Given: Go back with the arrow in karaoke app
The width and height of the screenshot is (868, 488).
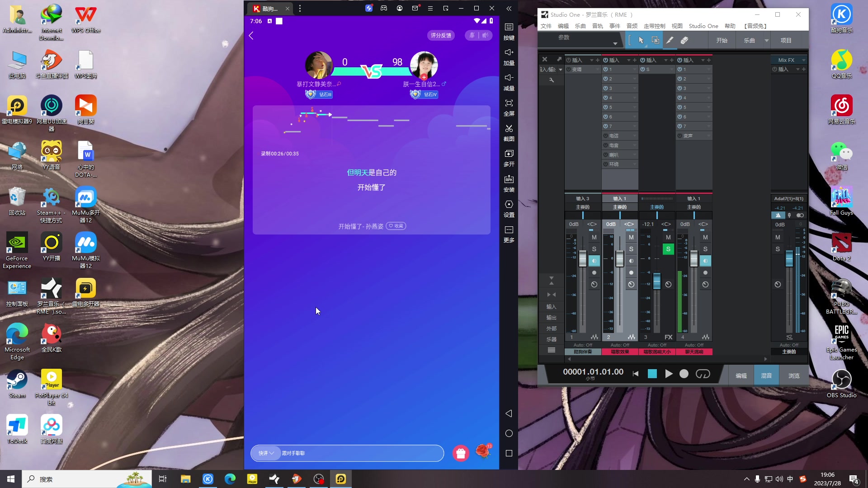Looking at the screenshot, I should click(x=251, y=36).
